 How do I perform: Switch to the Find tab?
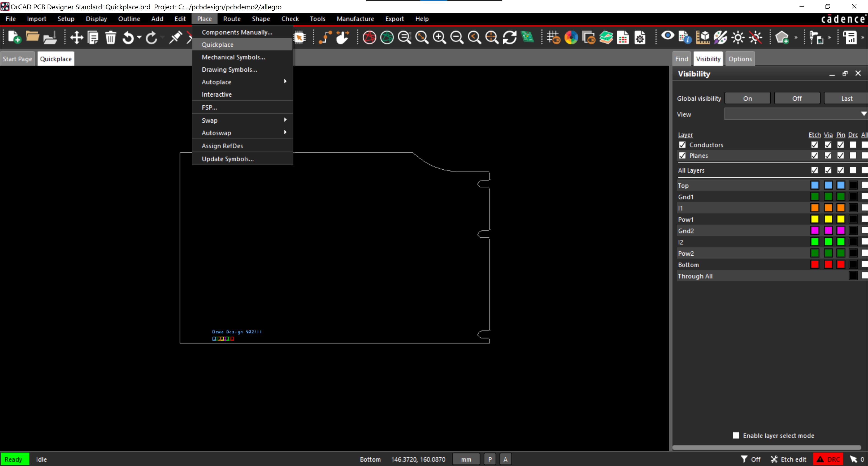pyautogui.click(x=681, y=59)
